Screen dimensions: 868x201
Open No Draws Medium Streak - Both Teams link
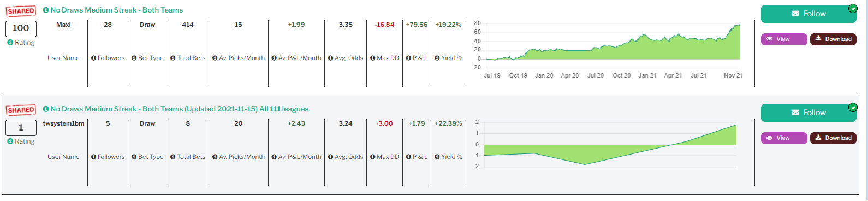click(117, 10)
